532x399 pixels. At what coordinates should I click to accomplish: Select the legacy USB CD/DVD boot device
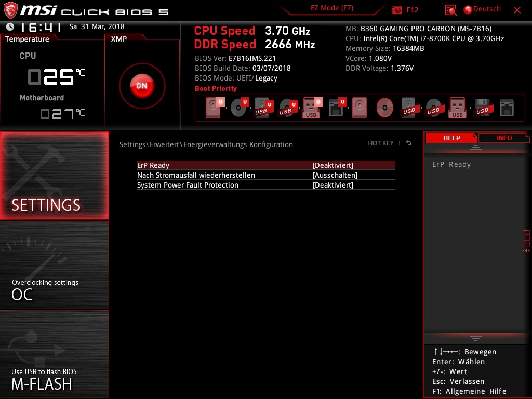434,108
